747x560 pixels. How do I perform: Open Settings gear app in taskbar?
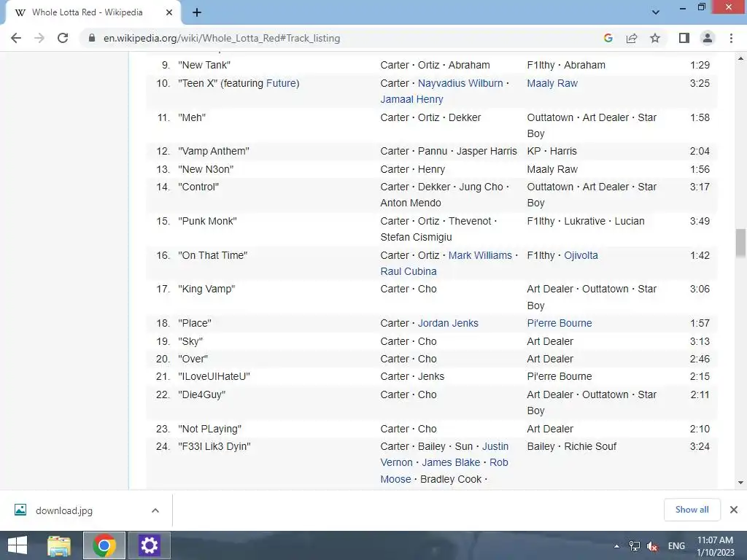coord(149,545)
